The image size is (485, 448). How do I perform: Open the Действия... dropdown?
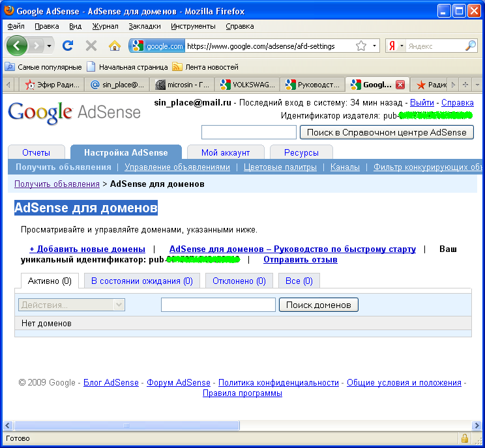72,305
